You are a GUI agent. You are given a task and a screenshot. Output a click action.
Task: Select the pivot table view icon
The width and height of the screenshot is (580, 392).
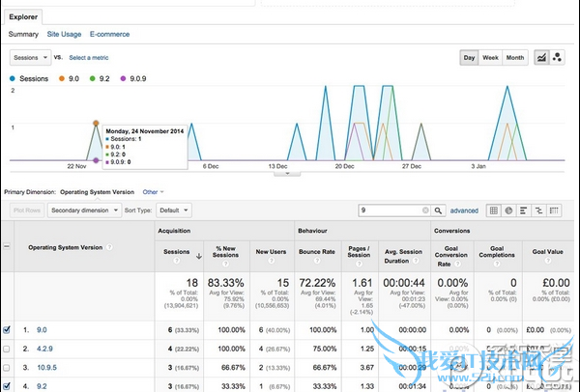552,210
